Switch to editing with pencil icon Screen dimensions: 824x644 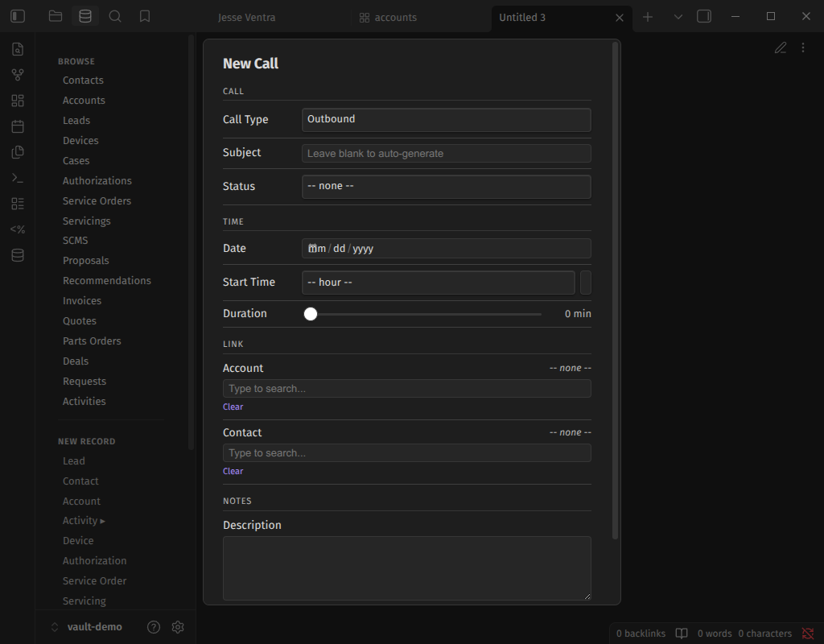pyautogui.click(x=781, y=47)
